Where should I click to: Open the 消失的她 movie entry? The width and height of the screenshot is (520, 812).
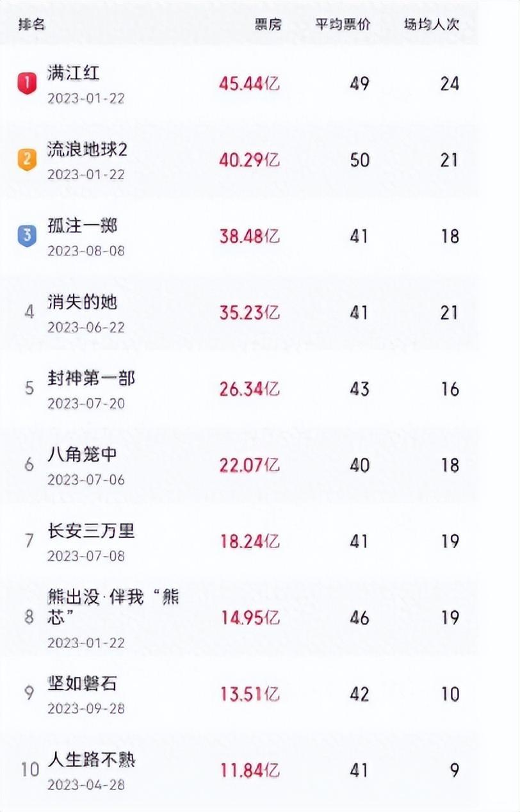pyautogui.click(x=83, y=302)
